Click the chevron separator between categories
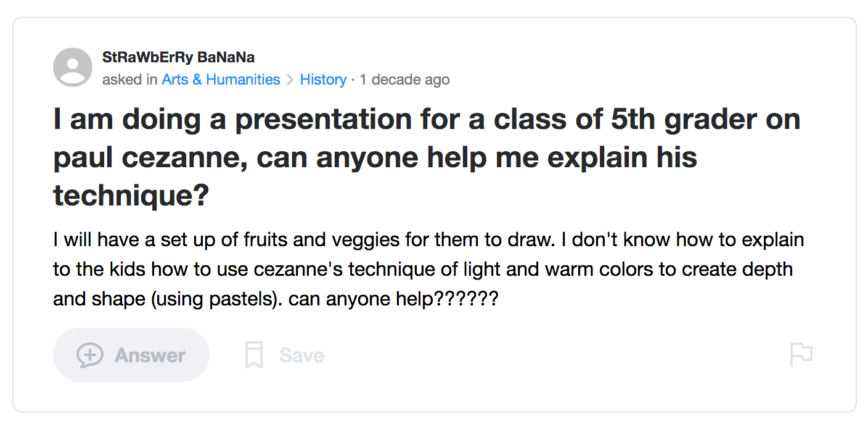Screen dimensions: 868x427 (290, 80)
